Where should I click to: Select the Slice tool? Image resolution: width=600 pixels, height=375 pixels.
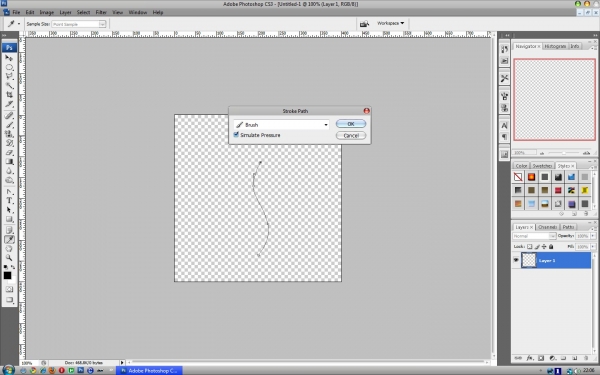[x=9, y=104]
